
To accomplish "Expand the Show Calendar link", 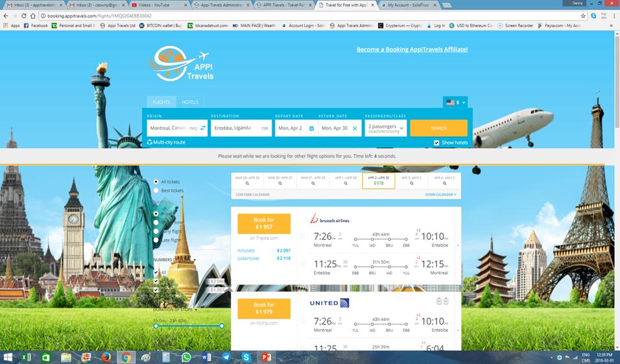I will coord(440,194).
